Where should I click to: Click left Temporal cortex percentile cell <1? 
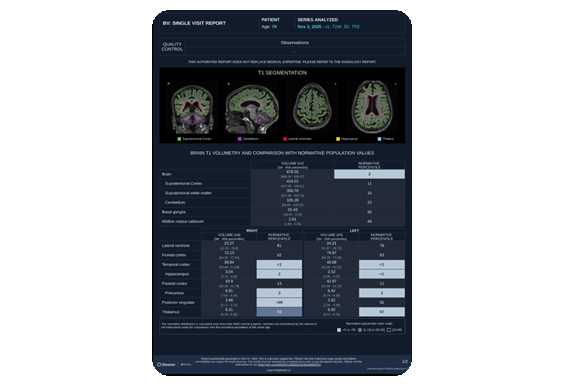[382, 265]
